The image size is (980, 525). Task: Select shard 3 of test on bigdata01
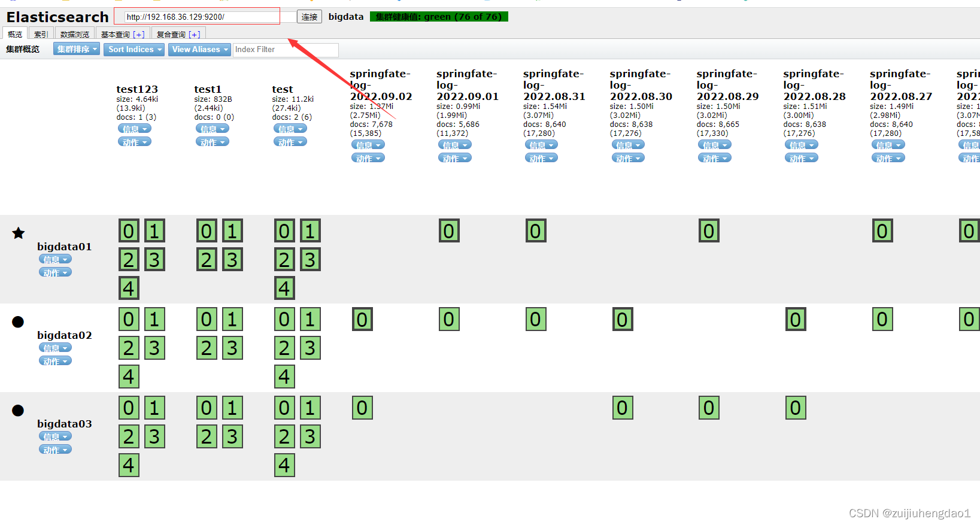click(x=310, y=259)
